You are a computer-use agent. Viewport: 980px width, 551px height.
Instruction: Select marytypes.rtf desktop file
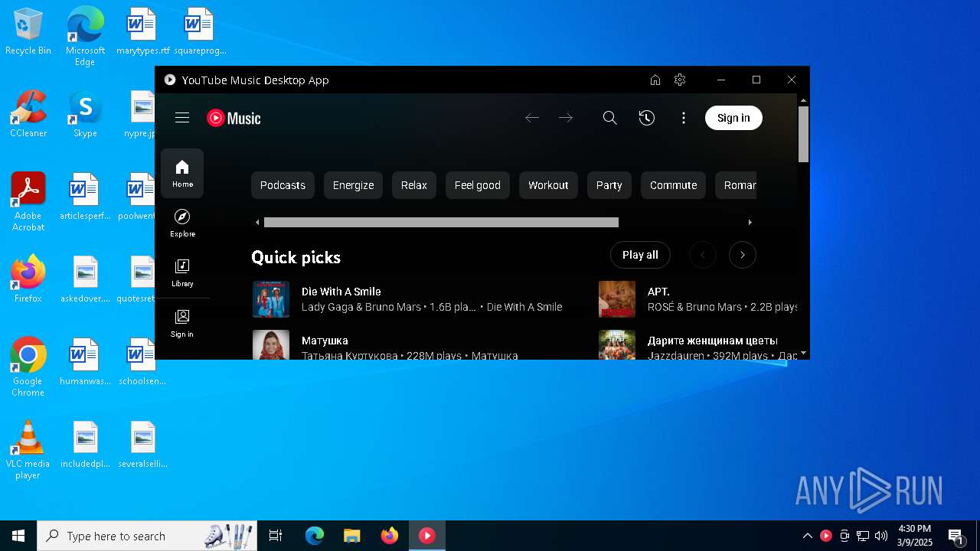142,32
